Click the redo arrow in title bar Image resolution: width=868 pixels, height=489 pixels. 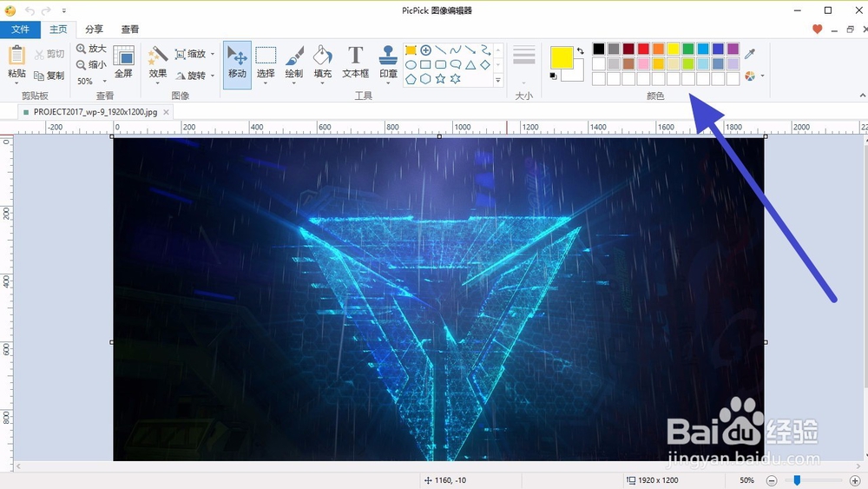pyautogui.click(x=47, y=10)
